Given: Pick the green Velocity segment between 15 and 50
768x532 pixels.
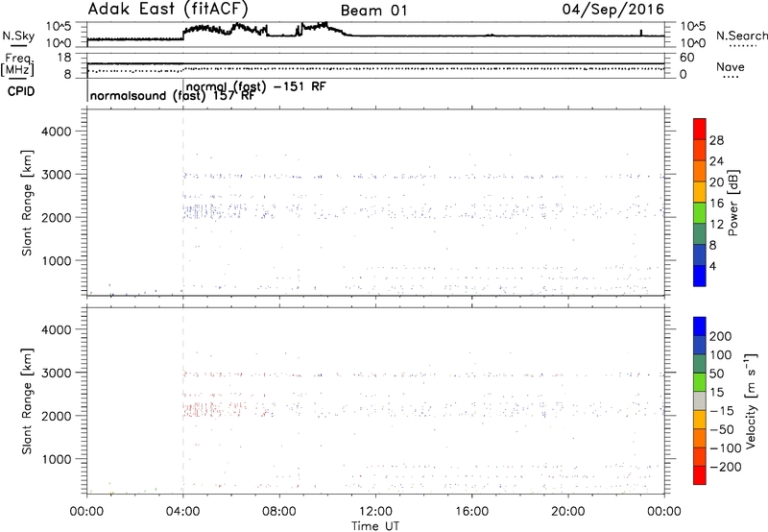Looking at the screenshot, I should coord(700,382).
